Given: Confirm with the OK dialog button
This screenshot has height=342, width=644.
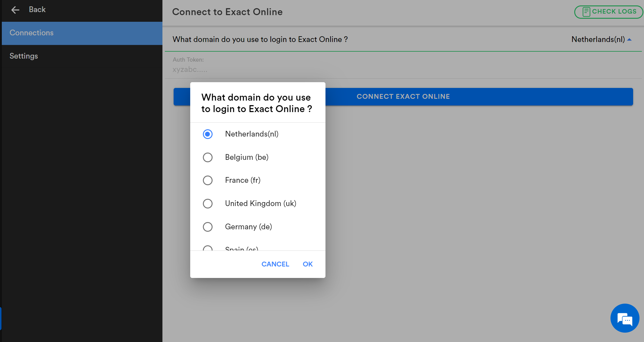Looking at the screenshot, I should coord(308,264).
